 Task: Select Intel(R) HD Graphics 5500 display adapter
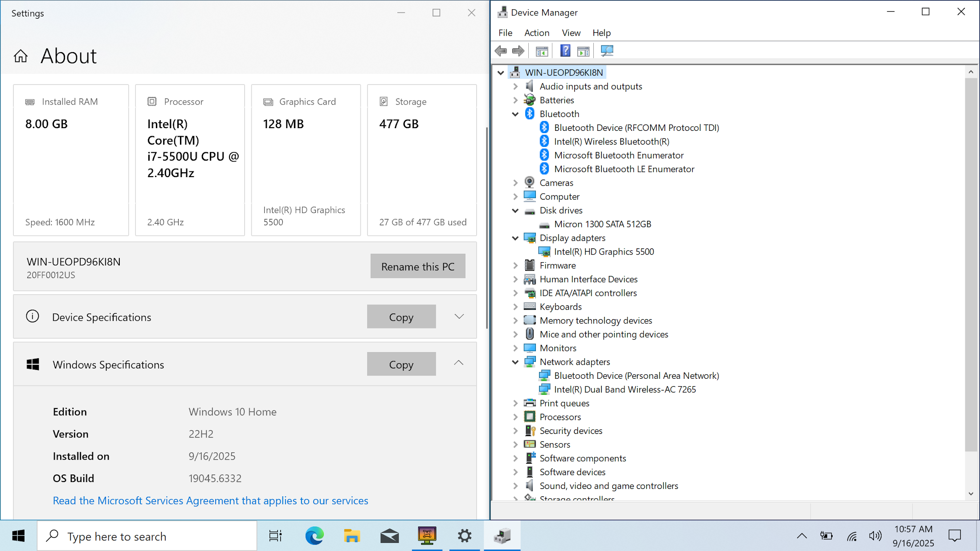604,252
